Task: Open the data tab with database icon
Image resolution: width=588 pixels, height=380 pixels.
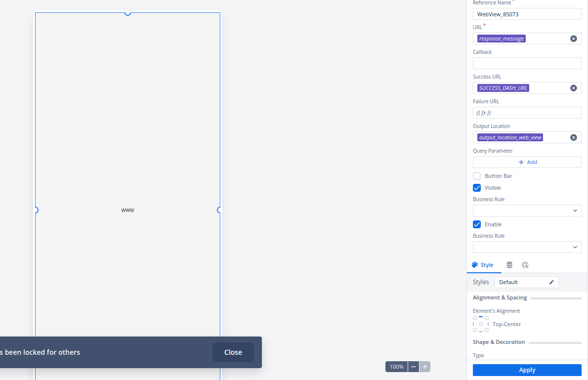Action: 509,265
